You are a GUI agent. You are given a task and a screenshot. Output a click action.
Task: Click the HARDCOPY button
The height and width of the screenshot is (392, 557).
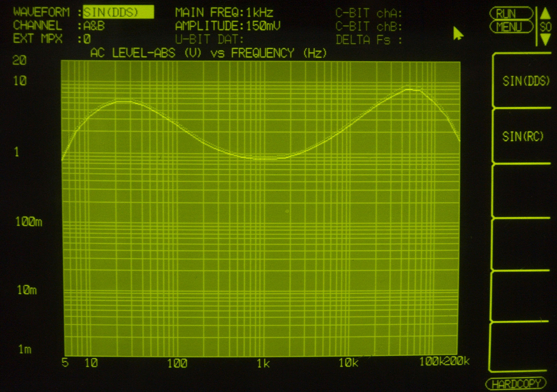point(516,384)
